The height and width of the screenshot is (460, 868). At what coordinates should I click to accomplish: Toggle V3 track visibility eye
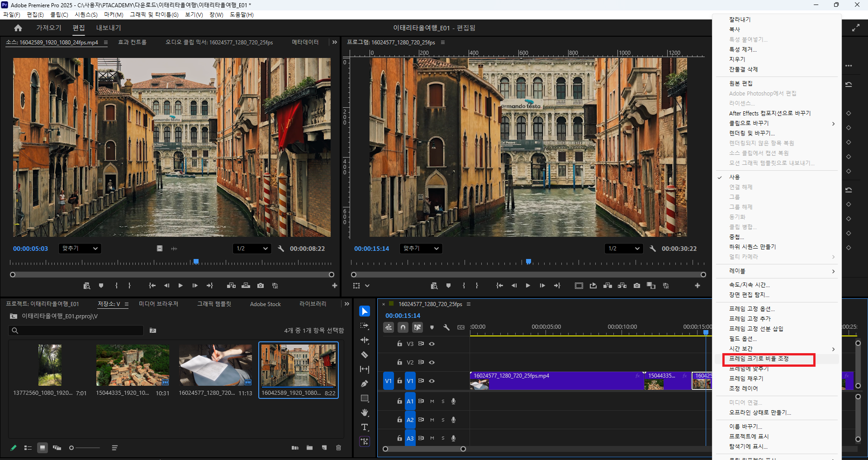click(432, 344)
